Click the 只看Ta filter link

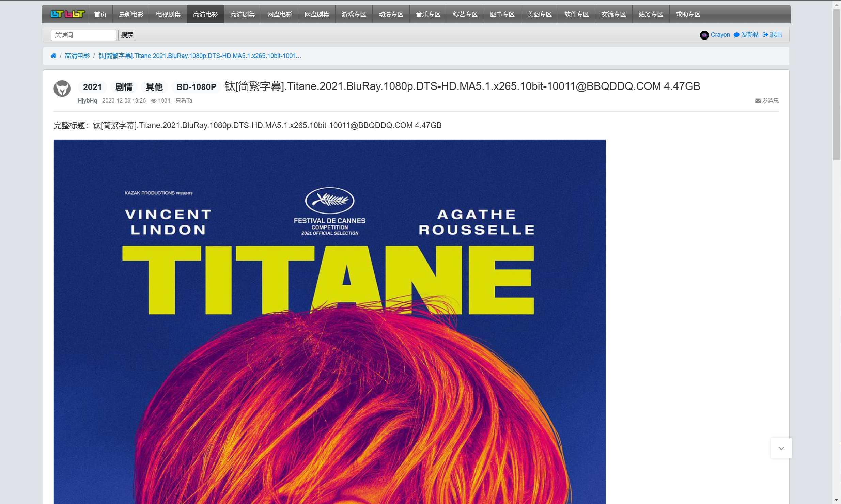(184, 101)
